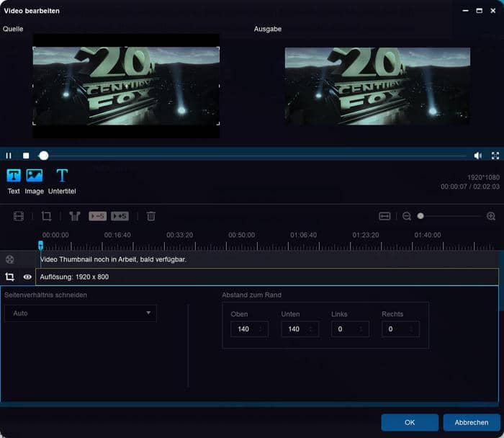The height and width of the screenshot is (438, 504).
Task: Click the Quelle source preview
Action: (126, 86)
